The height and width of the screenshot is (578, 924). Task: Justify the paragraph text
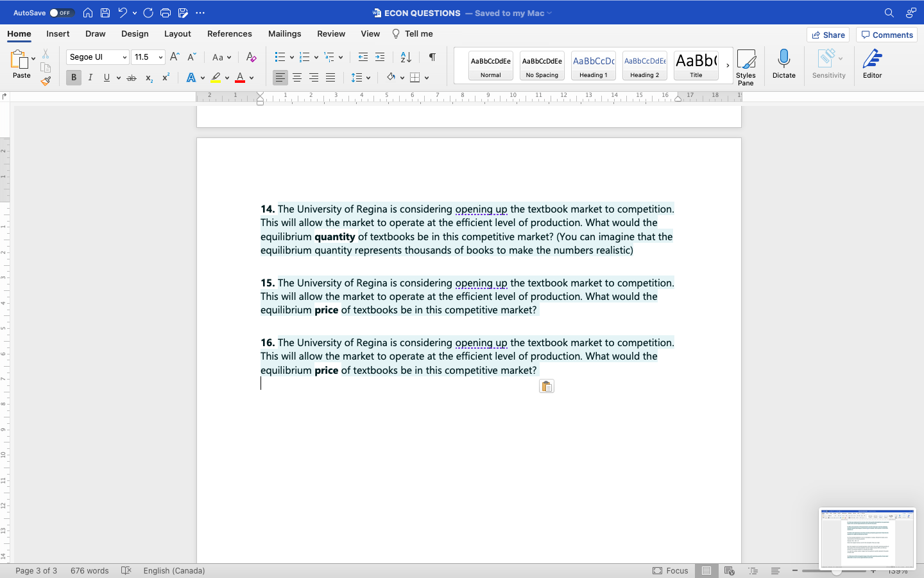tap(330, 78)
